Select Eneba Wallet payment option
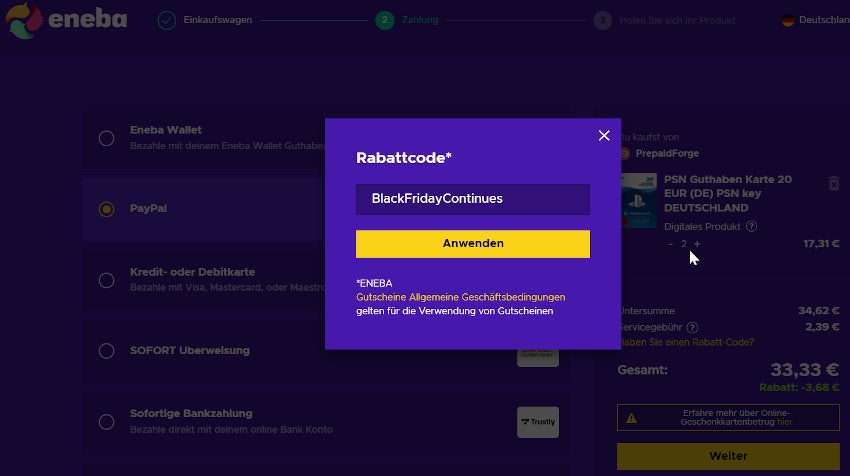Viewport: 850px width, 476px height. click(x=106, y=139)
